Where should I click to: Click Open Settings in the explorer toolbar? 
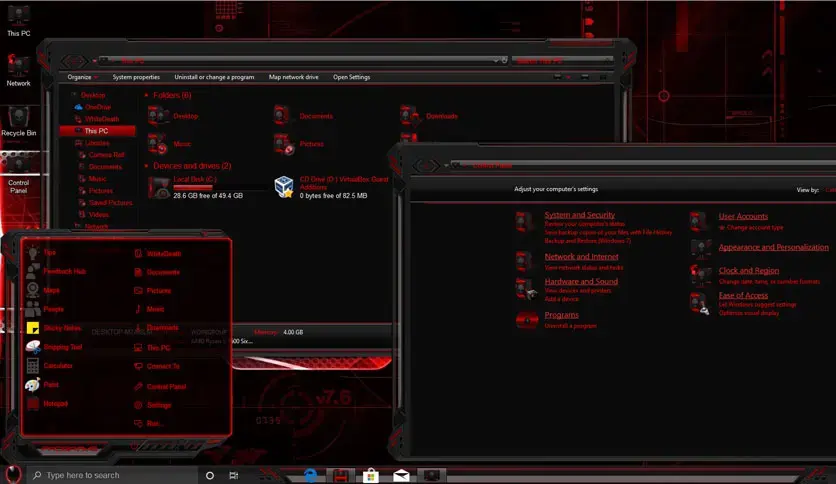click(351, 77)
